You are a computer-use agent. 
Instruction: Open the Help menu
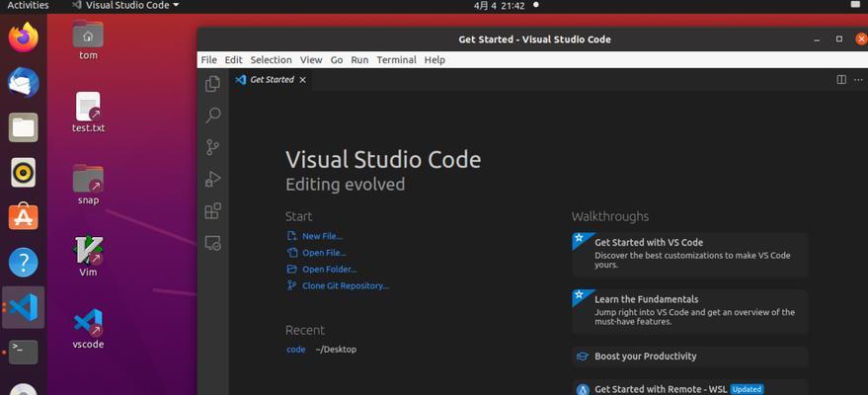(434, 60)
